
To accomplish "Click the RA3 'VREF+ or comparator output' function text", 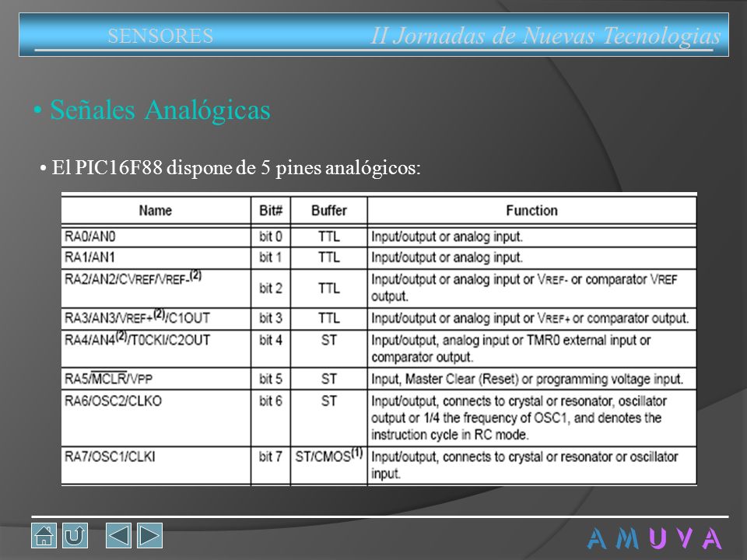I will [613, 318].
